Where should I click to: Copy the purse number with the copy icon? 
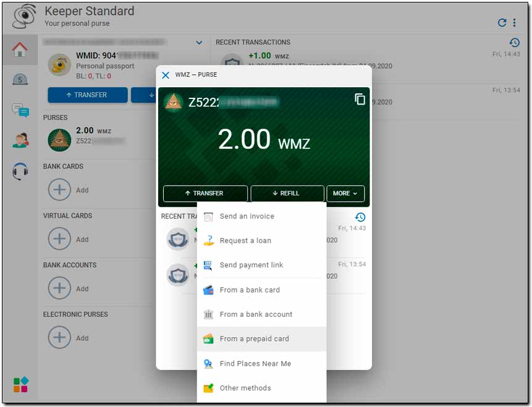(x=360, y=99)
